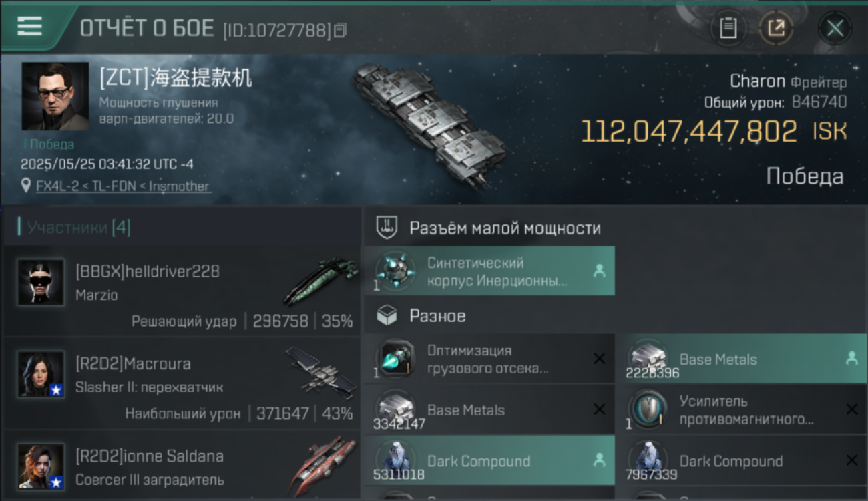Select the Base Metals 2228396 item

click(742, 359)
